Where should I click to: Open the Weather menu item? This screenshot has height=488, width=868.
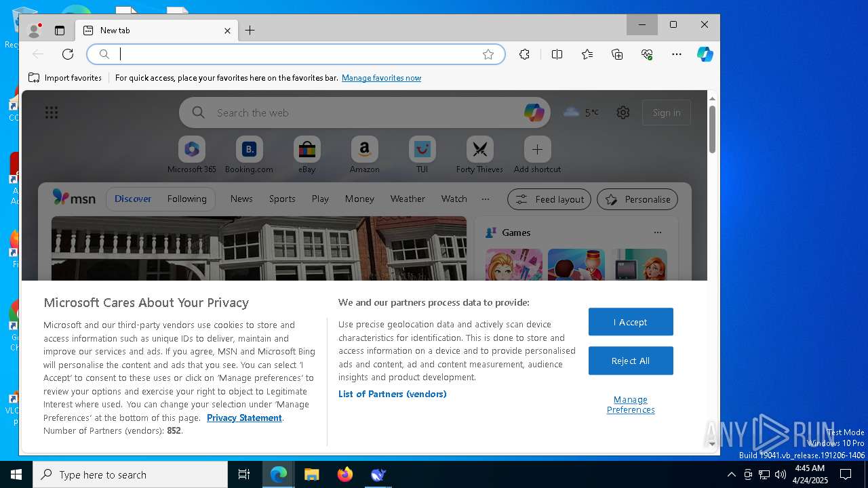coord(408,199)
